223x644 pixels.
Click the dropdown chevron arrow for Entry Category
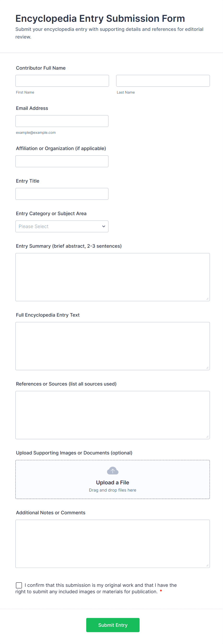(x=104, y=226)
